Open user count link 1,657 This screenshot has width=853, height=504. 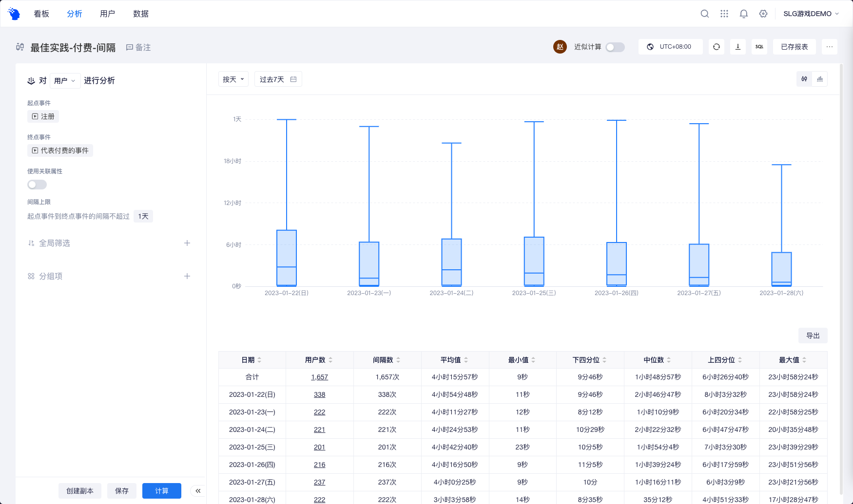click(x=320, y=377)
